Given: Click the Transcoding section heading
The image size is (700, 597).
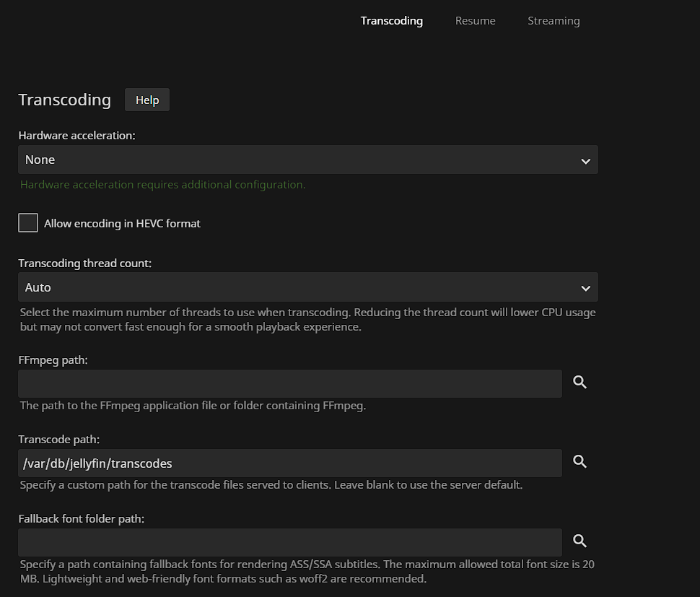Looking at the screenshot, I should pyautogui.click(x=64, y=100).
